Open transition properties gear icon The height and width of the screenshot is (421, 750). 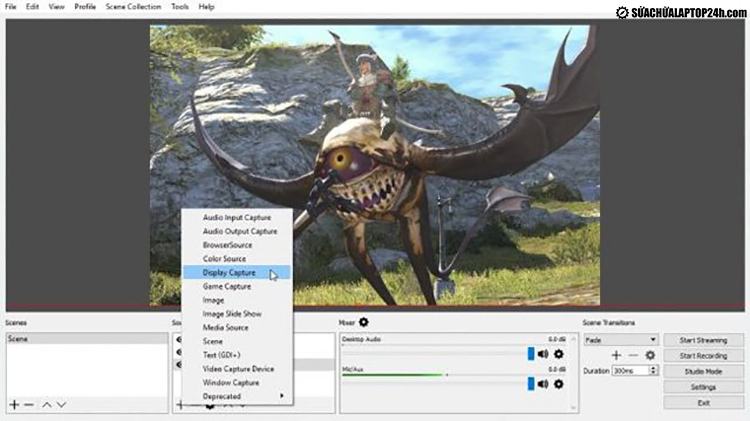coord(650,355)
